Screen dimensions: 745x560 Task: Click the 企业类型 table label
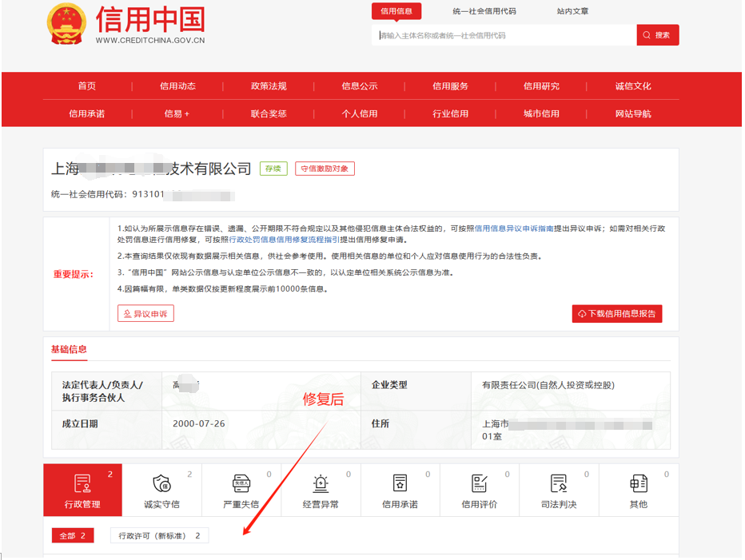coord(389,385)
